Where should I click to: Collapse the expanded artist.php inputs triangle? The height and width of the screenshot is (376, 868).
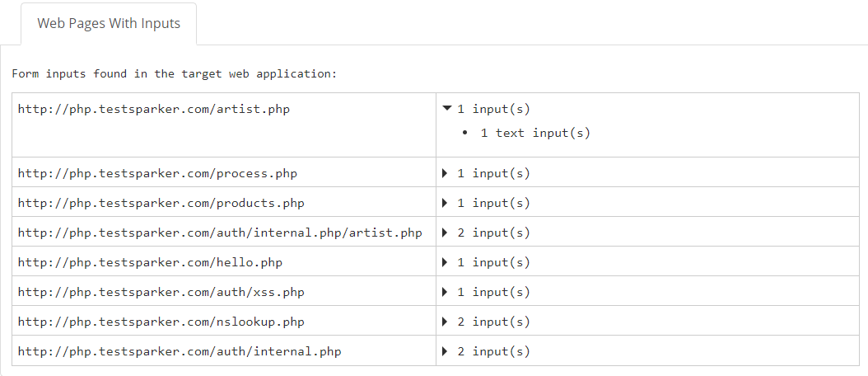pyautogui.click(x=446, y=108)
